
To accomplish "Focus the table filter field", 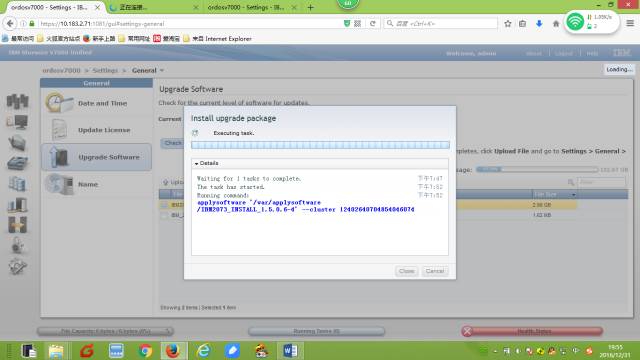I will (x=601, y=182).
